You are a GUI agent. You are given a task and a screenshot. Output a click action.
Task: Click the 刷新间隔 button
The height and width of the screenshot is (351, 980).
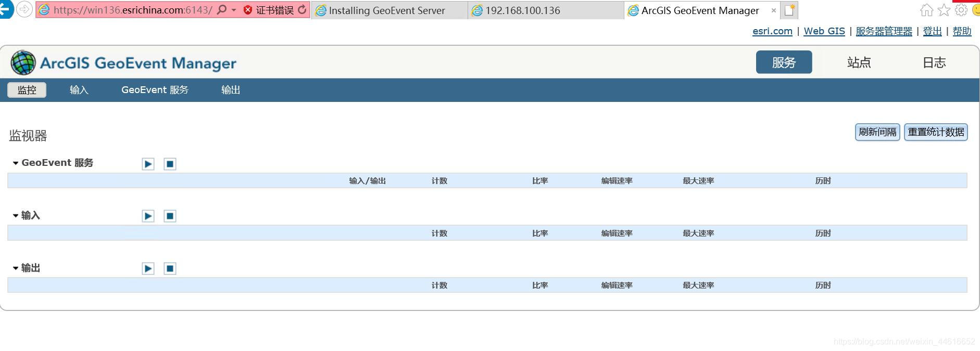[x=877, y=132]
